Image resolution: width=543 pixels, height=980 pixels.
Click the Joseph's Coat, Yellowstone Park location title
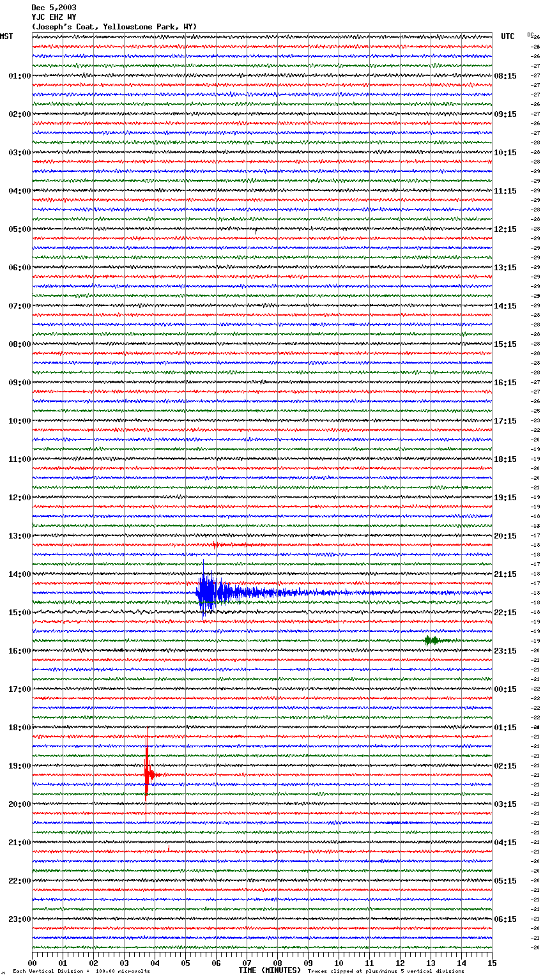(x=114, y=27)
